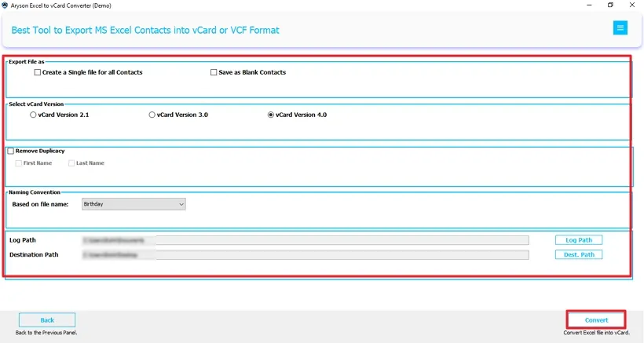644x343 pixels.
Task: Click 'Convert Excel file into vCard.' hint text
Action: [x=596, y=333]
